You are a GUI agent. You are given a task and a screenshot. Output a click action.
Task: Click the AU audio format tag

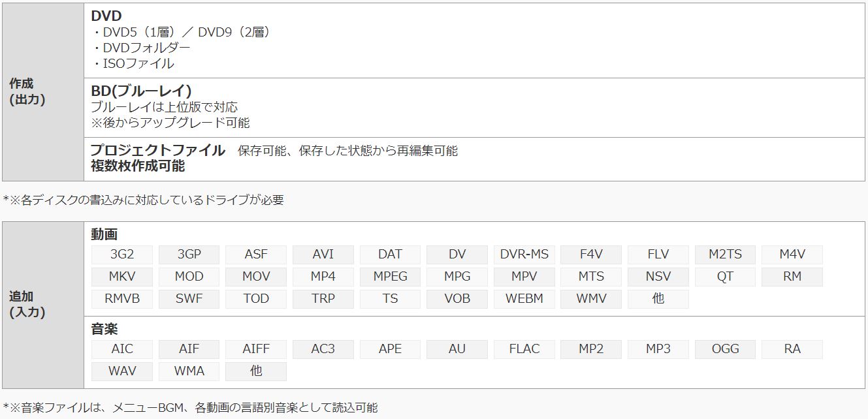point(457,349)
